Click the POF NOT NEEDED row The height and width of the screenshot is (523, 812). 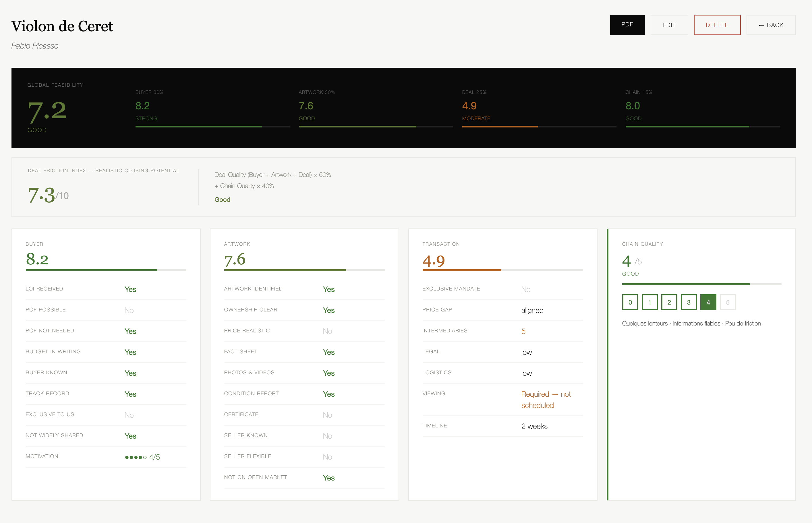[106, 331]
